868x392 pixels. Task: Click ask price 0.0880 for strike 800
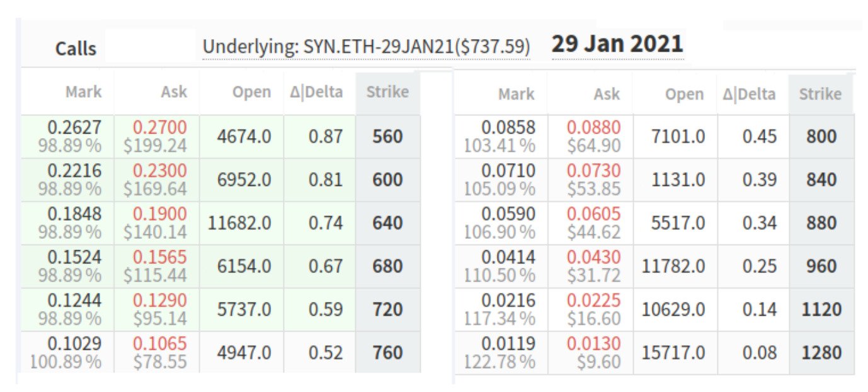(x=593, y=128)
